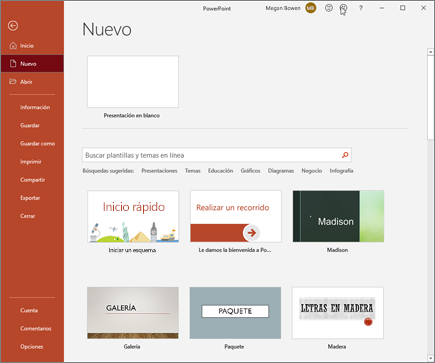Click the Nuevo page icon in sidebar
The width and height of the screenshot is (435, 363).
(x=13, y=64)
